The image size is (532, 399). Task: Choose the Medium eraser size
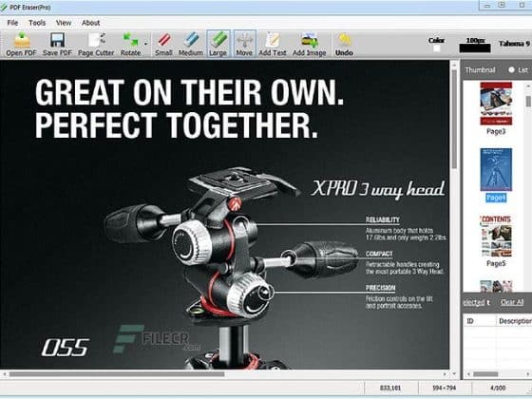click(191, 44)
